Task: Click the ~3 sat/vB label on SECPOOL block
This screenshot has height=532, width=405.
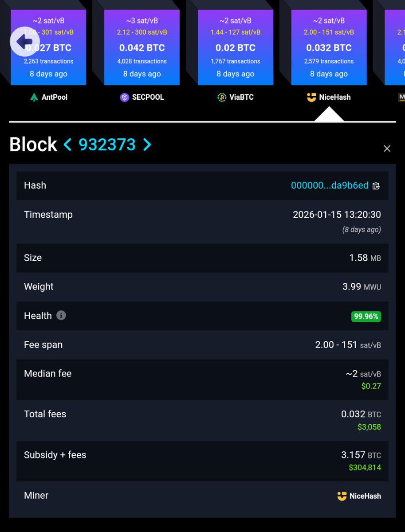Action: click(142, 21)
